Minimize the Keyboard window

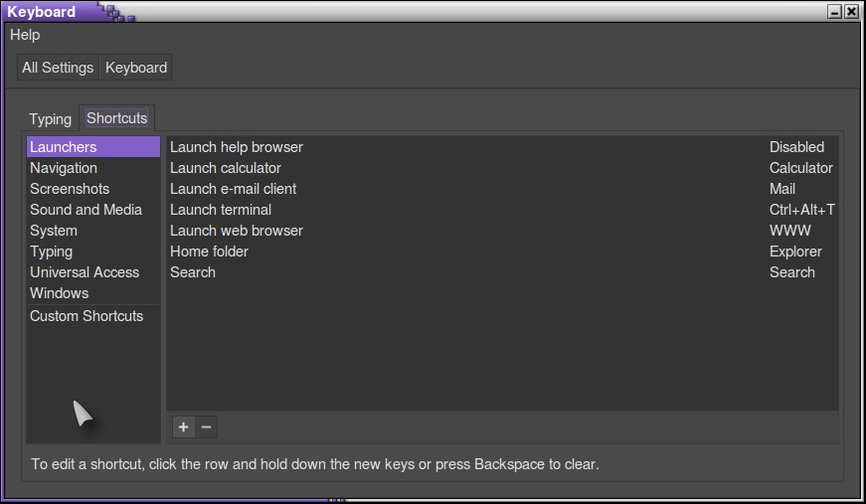click(834, 12)
